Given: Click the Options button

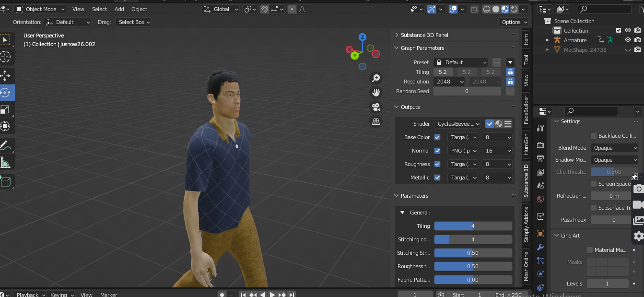Looking at the screenshot, I should (x=514, y=22).
